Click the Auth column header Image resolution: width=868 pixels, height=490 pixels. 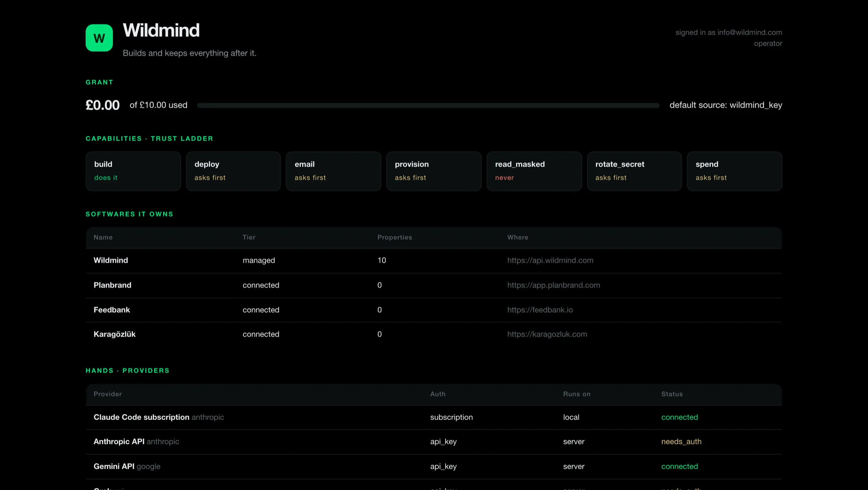click(438, 394)
